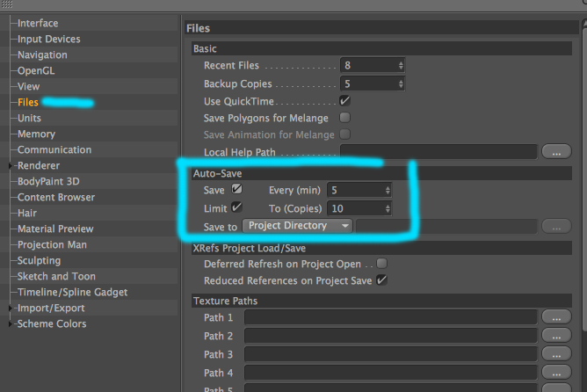Click the Path 3 texture field
The width and height of the screenshot is (587, 392).
(x=391, y=354)
